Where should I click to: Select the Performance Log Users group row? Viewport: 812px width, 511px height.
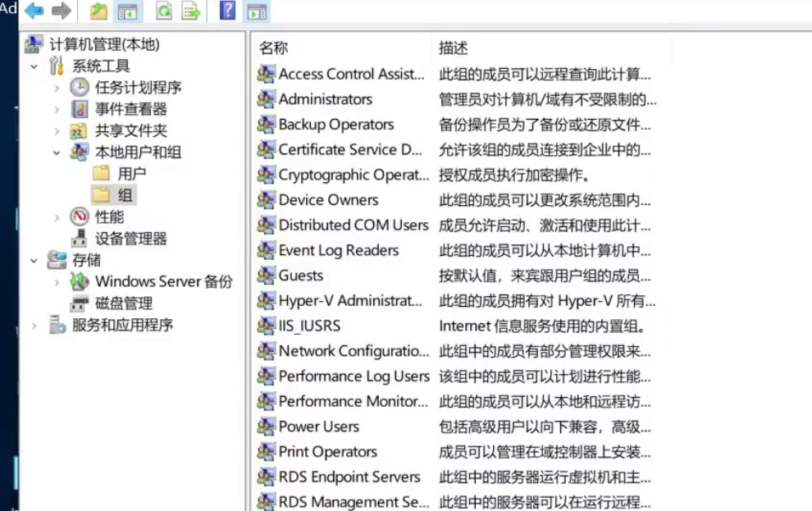[x=354, y=376]
